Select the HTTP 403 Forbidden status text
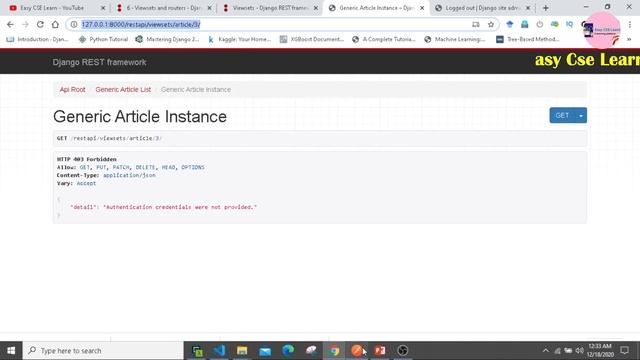640x360 pixels. pos(87,159)
